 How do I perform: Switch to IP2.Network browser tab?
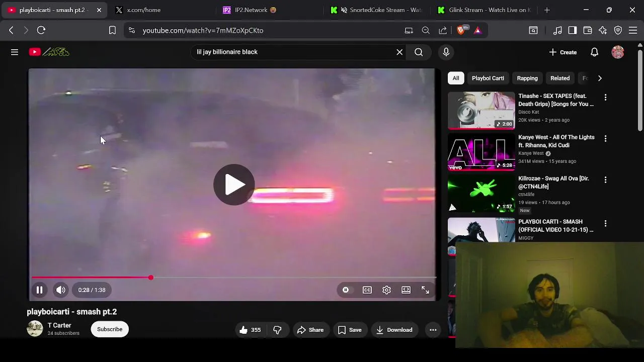269,10
